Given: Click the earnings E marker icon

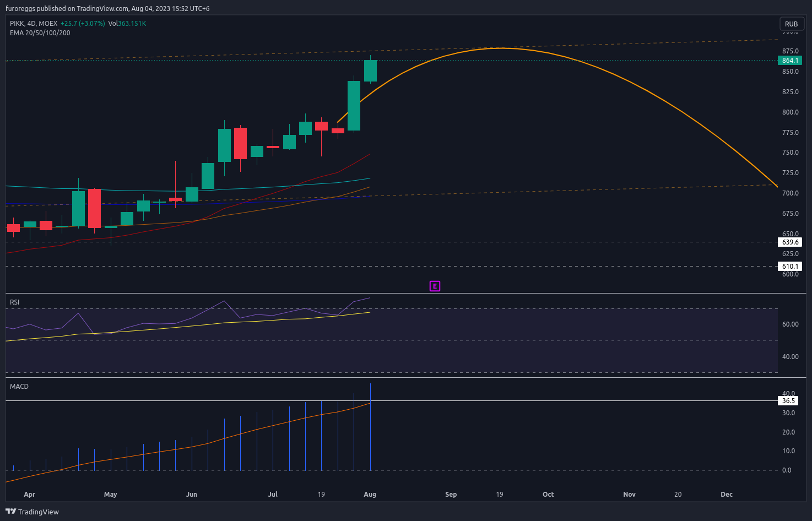Looking at the screenshot, I should click(x=435, y=286).
